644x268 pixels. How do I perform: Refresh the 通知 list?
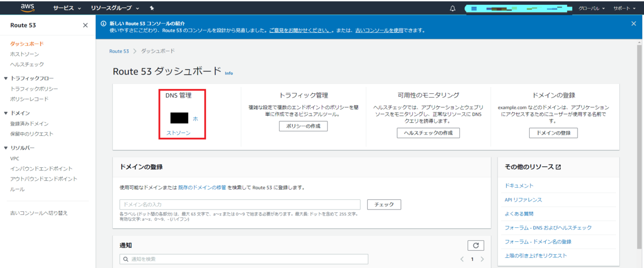(475, 245)
